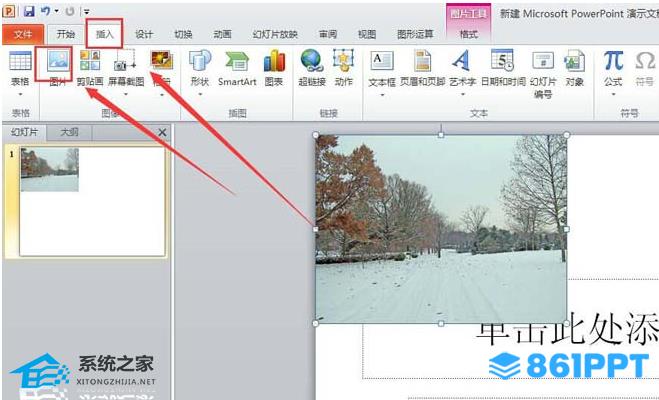
Task: Select slide 1 thumbnail
Action: pos(92,201)
